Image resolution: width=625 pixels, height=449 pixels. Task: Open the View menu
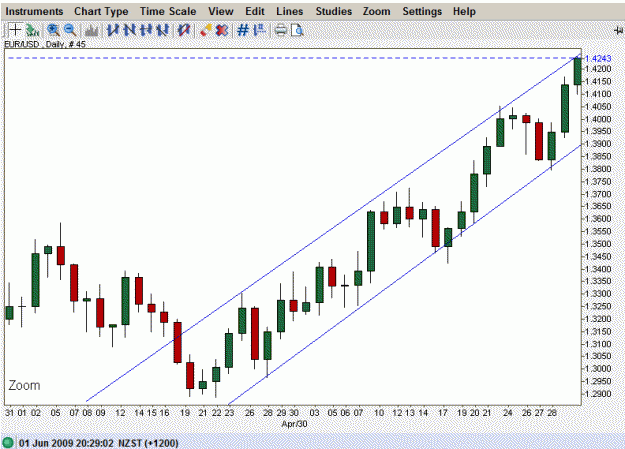click(x=221, y=12)
